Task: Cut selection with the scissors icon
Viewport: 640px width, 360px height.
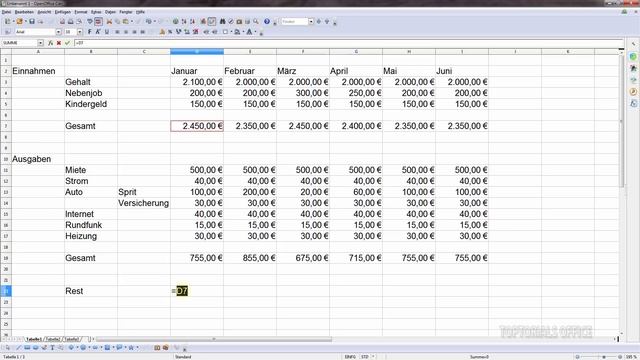Action: click(109, 21)
